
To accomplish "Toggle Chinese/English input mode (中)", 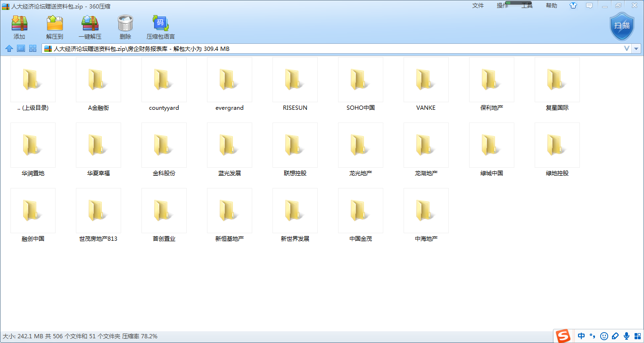I will pyautogui.click(x=581, y=336).
